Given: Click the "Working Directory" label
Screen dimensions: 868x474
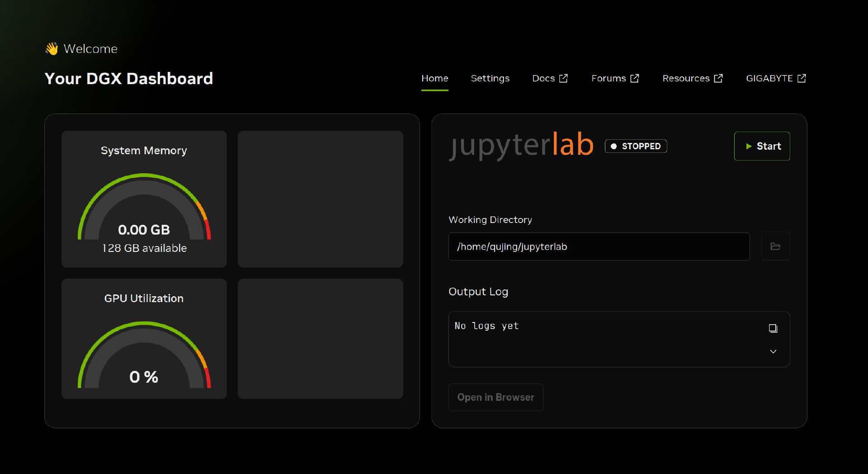Looking at the screenshot, I should click(490, 220).
